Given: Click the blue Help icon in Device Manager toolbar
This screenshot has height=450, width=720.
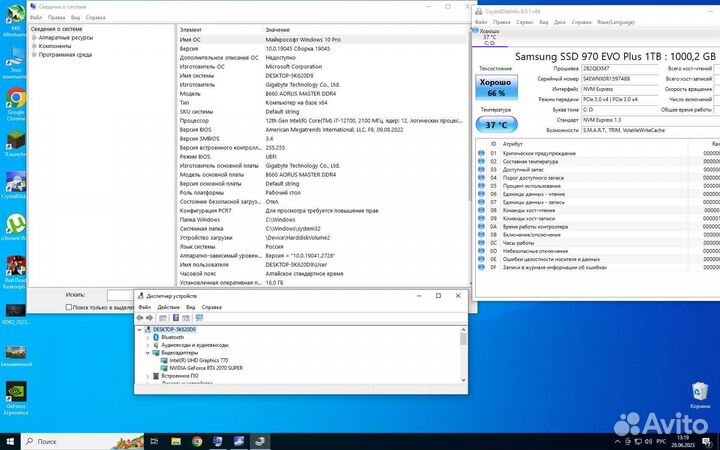Looking at the screenshot, I should click(175, 318).
